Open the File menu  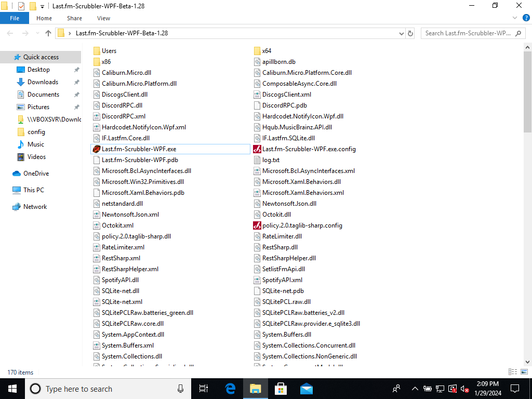click(x=14, y=18)
